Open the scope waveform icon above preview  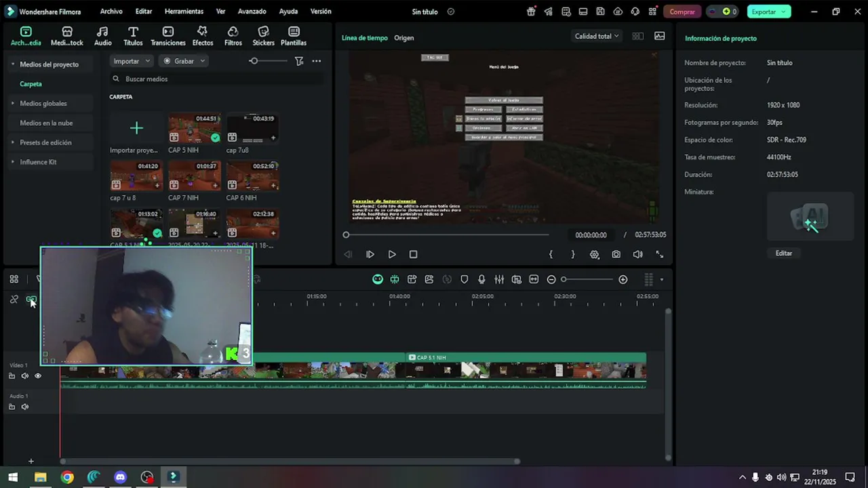click(x=659, y=36)
